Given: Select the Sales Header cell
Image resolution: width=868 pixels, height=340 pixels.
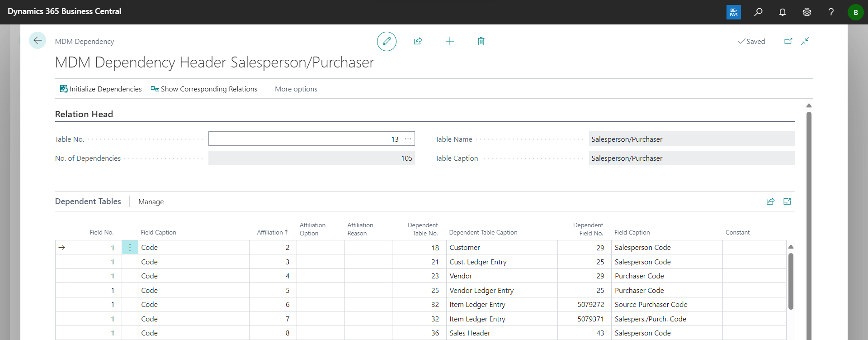Looking at the screenshot, I should 502,333.
